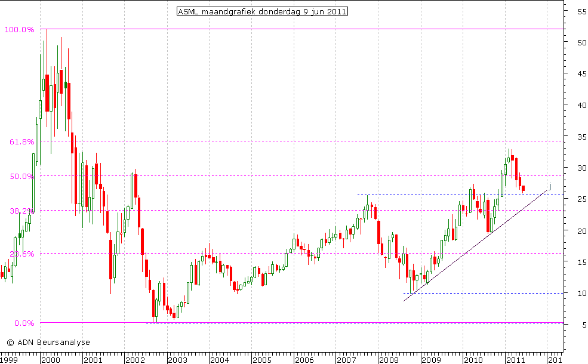Click the 5 price axis value
The image size is (588, 364).
point(584,325)
